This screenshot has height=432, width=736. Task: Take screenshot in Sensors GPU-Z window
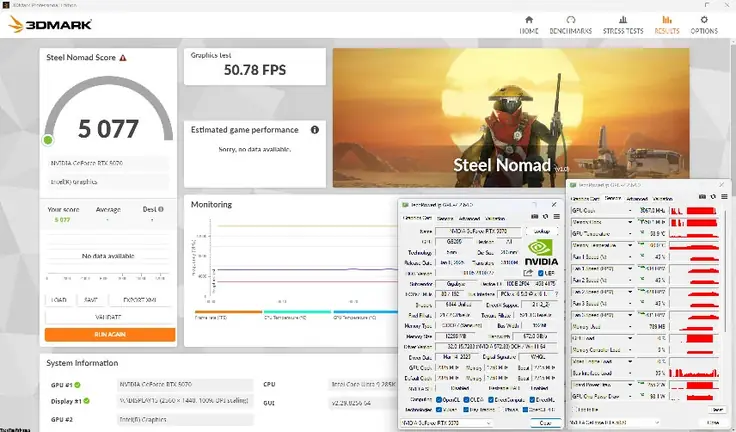coord(702,197)
